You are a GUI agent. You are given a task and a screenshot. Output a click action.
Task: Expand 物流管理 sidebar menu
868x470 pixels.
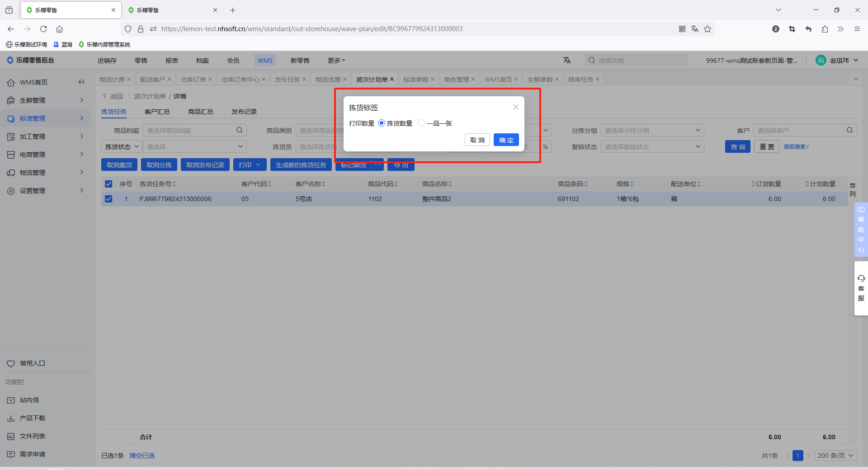(45, 173)
